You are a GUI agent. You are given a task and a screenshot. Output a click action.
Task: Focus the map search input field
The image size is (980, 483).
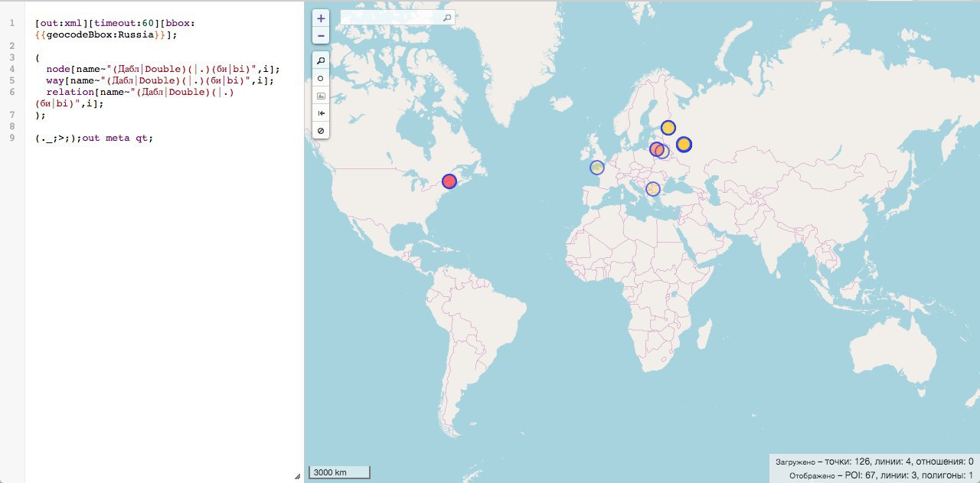tap(390, 17)
